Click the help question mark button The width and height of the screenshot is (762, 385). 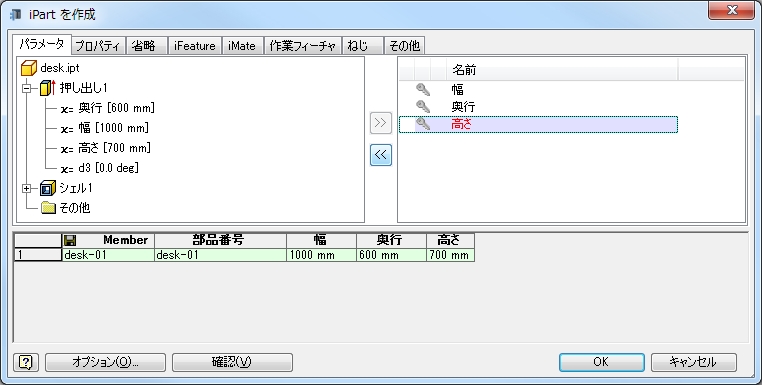(26, 362)
